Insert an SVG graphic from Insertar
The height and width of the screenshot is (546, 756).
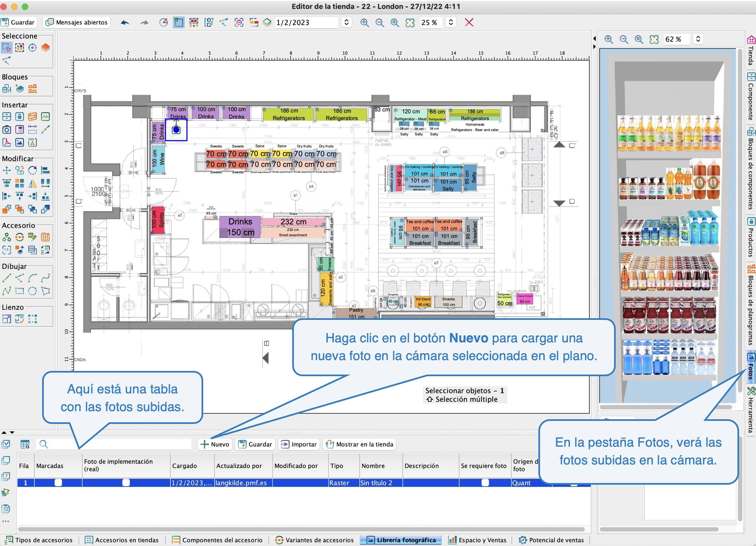click(32, 142)
